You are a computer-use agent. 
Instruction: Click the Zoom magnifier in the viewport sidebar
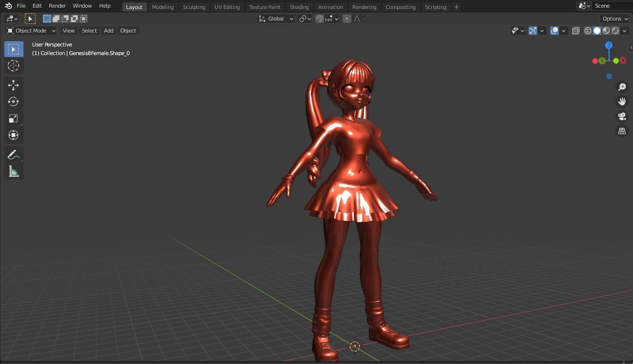coord(621,87)
